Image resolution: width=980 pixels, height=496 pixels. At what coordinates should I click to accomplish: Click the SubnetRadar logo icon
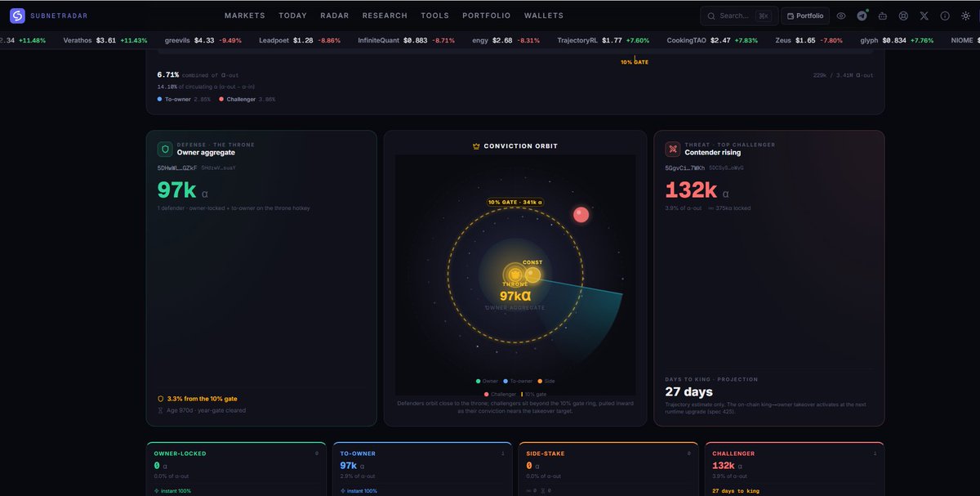[x=17, y=16]
